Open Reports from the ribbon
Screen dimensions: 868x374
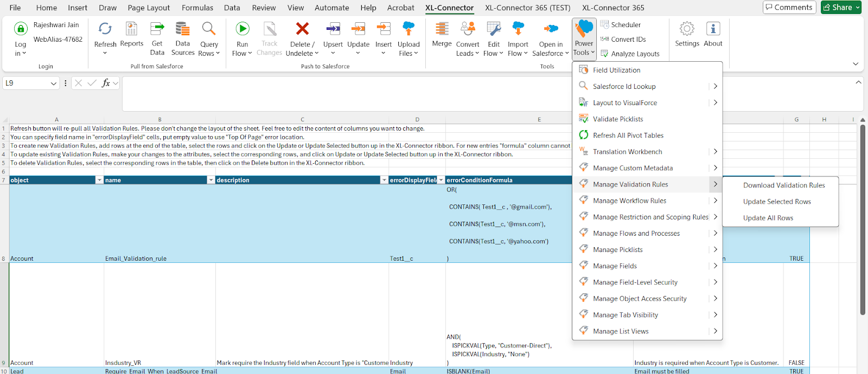pyautogui.click(x=131, y=29)
